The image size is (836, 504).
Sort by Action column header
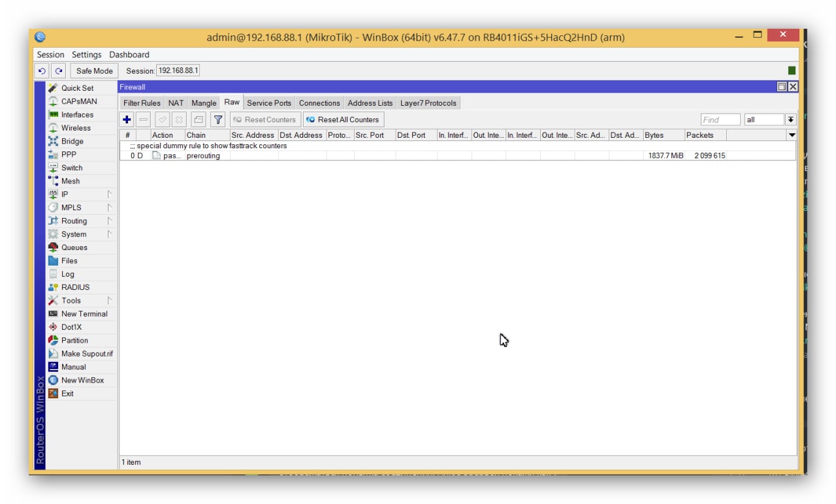(168, 135)
